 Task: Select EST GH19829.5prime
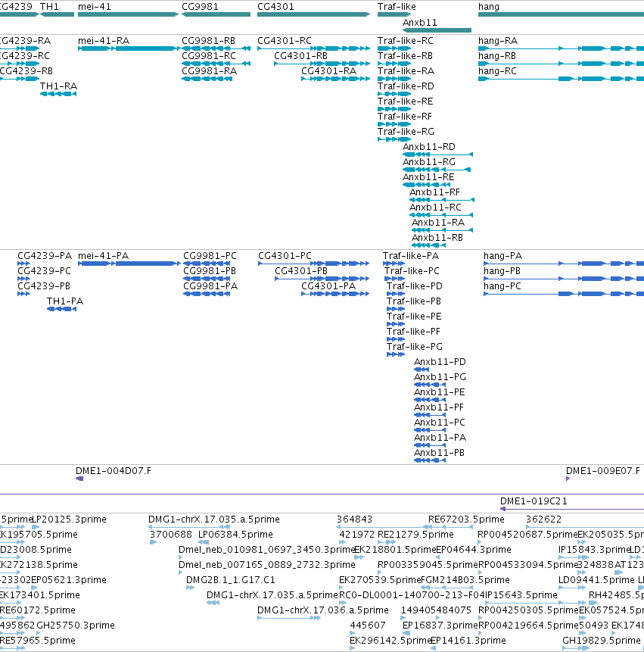point(601,641)
